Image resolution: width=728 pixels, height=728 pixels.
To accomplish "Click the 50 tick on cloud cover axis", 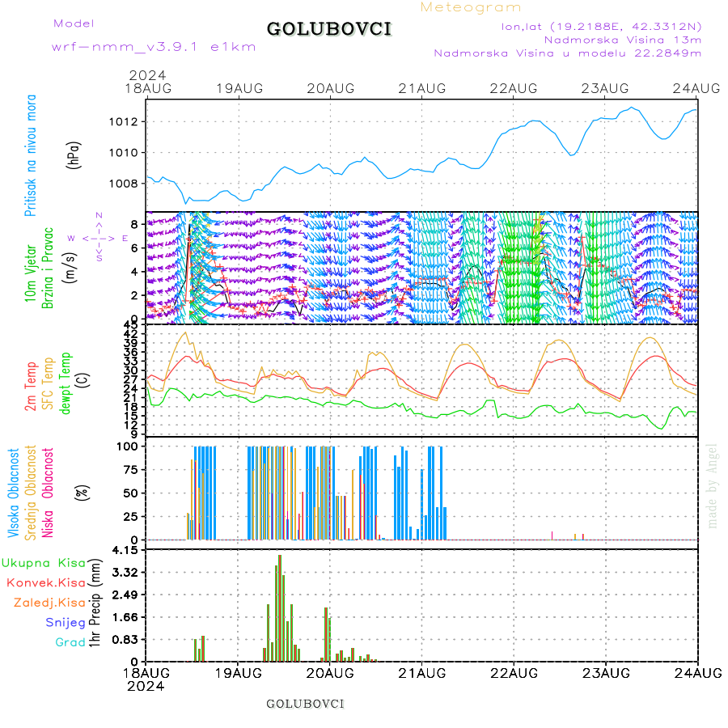I will [x=130, y=493].
